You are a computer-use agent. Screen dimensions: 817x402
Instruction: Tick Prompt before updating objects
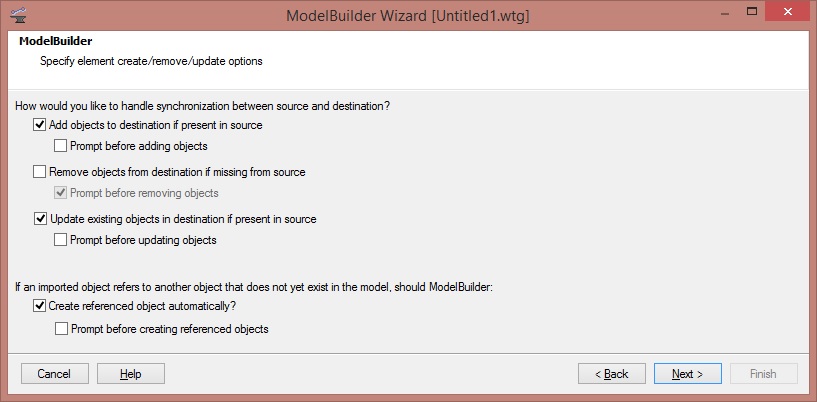point(61,240)
